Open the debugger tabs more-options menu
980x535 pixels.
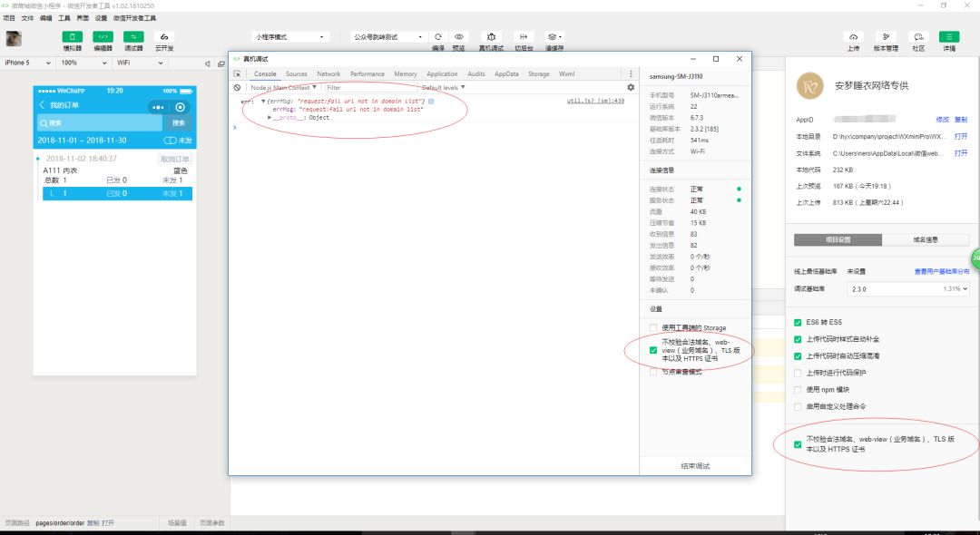tap(631, 73)
